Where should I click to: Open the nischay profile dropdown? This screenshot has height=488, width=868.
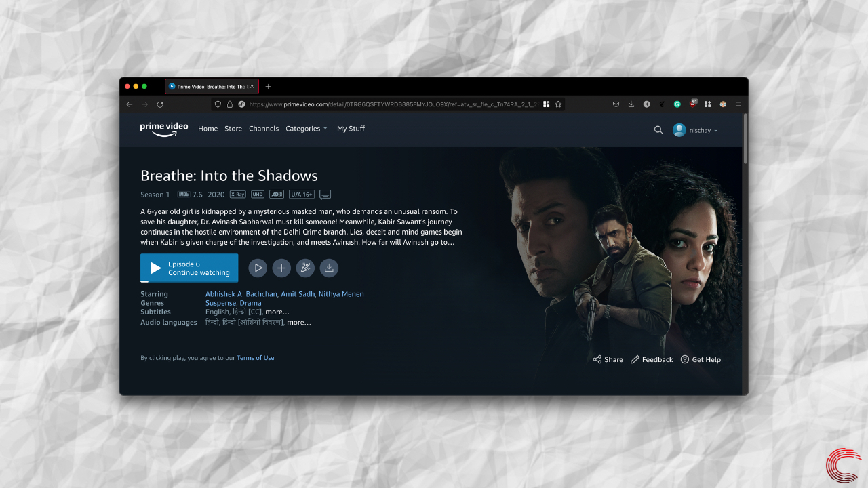[695, 130]
